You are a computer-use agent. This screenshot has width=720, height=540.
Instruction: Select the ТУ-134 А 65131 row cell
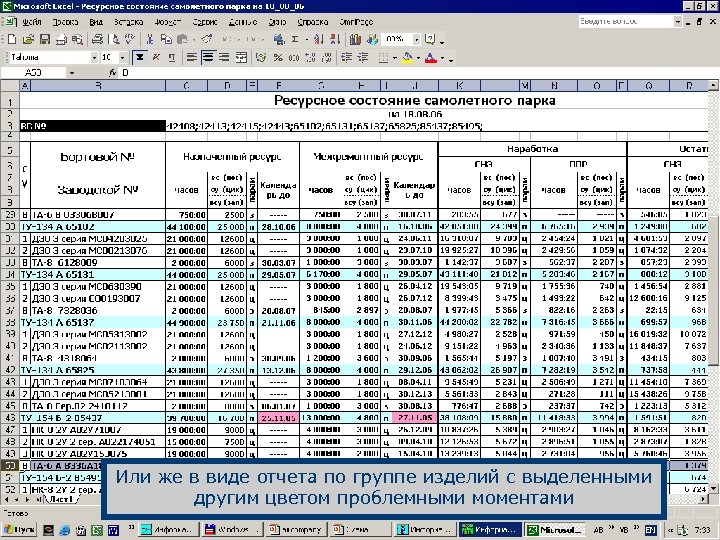coord(92,275)
